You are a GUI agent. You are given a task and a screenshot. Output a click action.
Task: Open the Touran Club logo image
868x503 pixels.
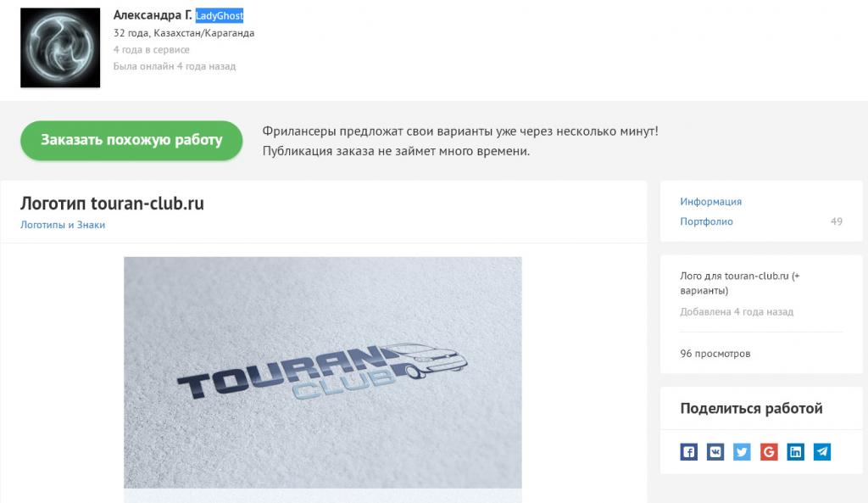[x=323, y=372]
